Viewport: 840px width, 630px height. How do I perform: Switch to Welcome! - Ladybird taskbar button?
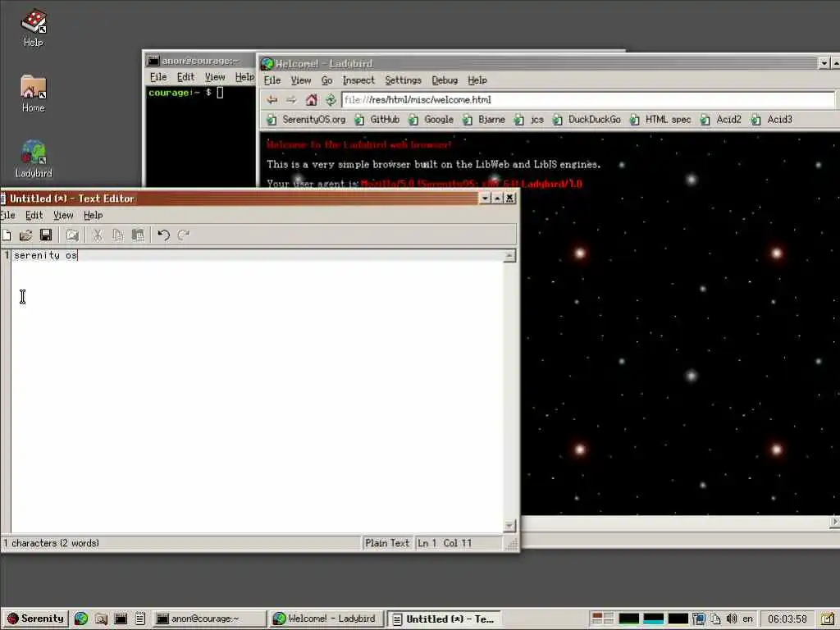point(326,619)
